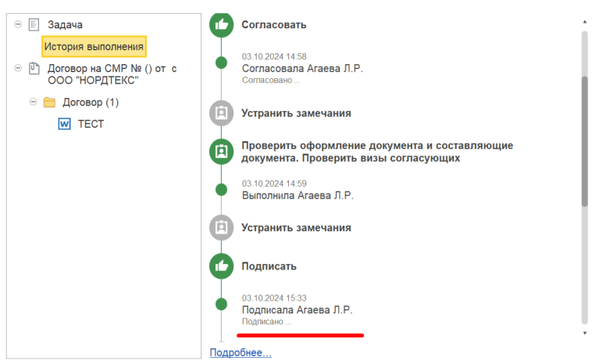
Task: Click Выполнила Агаева Л.Р. entry
Action: 298,195
